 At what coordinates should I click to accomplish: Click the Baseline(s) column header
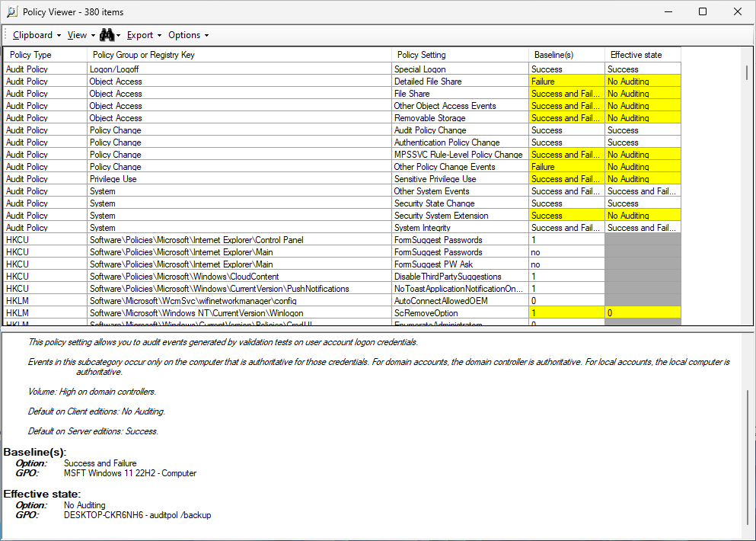(566, 55)
